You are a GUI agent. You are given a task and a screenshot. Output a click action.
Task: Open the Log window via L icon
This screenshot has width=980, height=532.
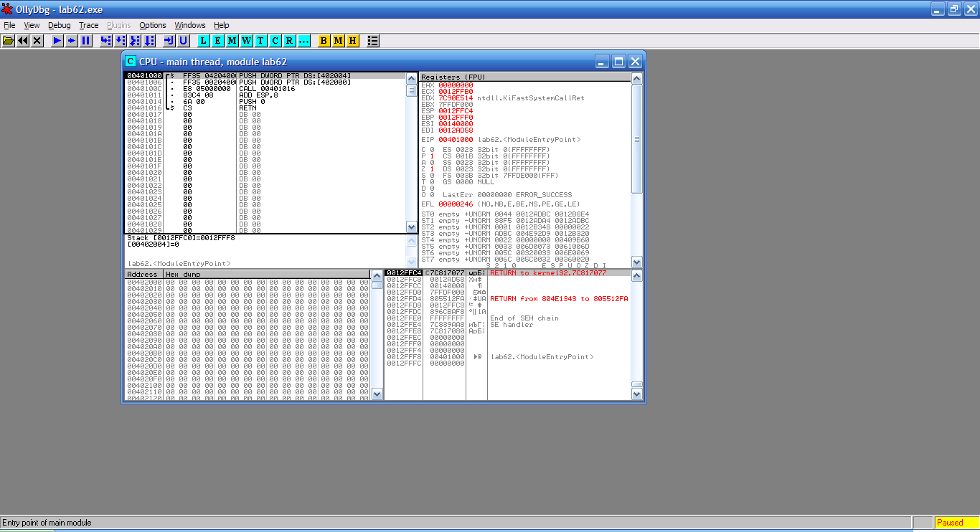coord(204,41)
